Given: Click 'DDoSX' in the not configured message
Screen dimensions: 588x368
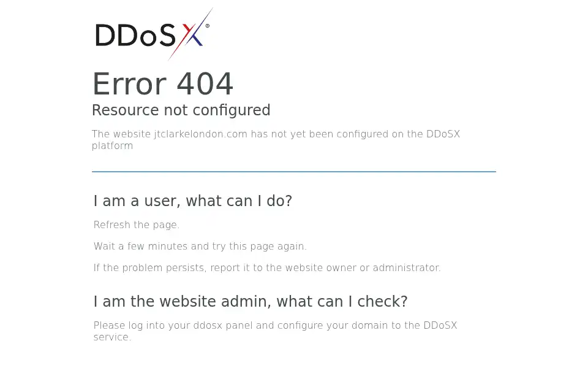Looking at the screenshot, I should pyautogui.click(x=443, y=134).
